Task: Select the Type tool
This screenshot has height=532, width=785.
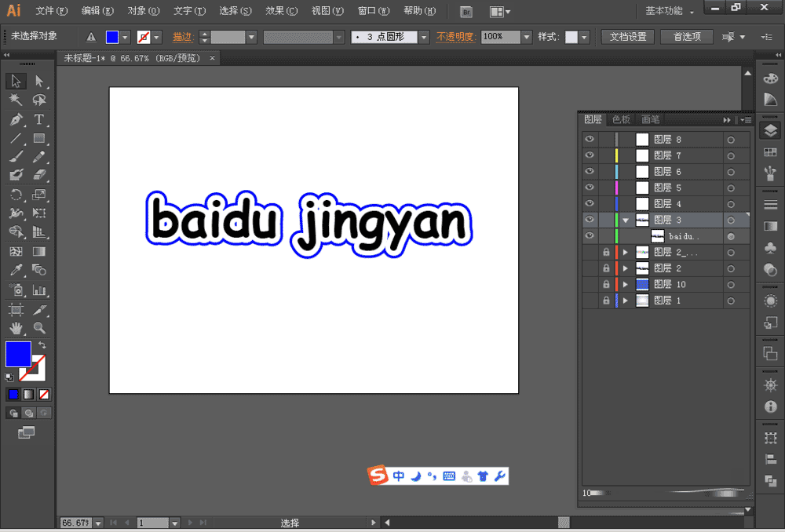Action: (39, 119)
